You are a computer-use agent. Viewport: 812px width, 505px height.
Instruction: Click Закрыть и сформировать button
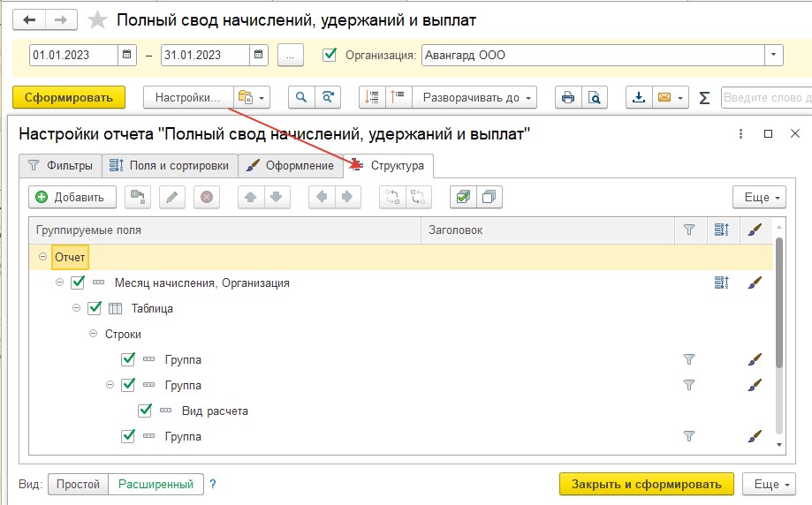(646, 485)
